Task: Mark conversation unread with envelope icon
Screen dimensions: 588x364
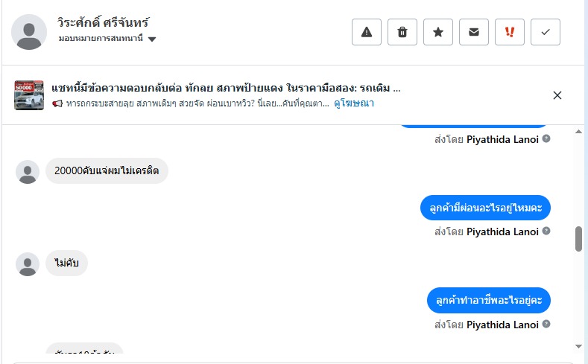Action: point(474,32)
